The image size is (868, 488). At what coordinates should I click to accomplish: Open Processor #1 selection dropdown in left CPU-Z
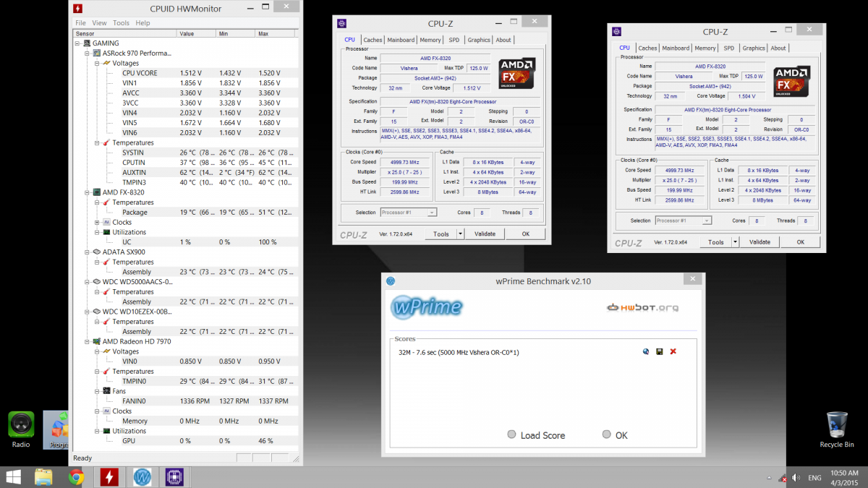coord(432,213)
